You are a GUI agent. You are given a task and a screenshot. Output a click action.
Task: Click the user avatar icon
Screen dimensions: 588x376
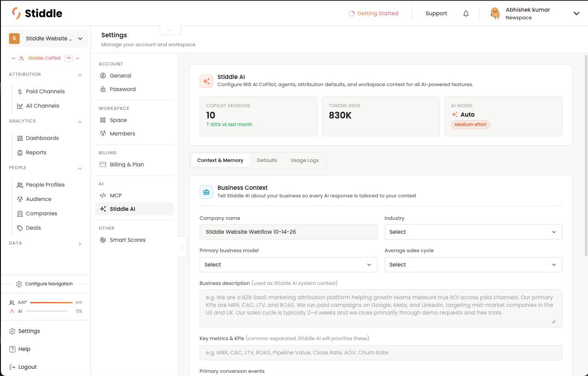(x=495, y=13)
